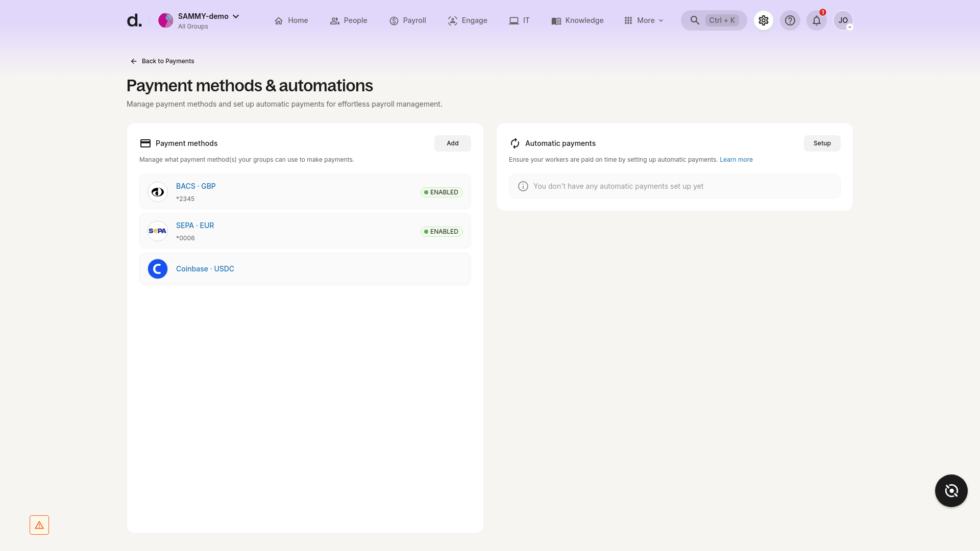
Task: Click the SEPA logo icon
Action: pos(158,231)
